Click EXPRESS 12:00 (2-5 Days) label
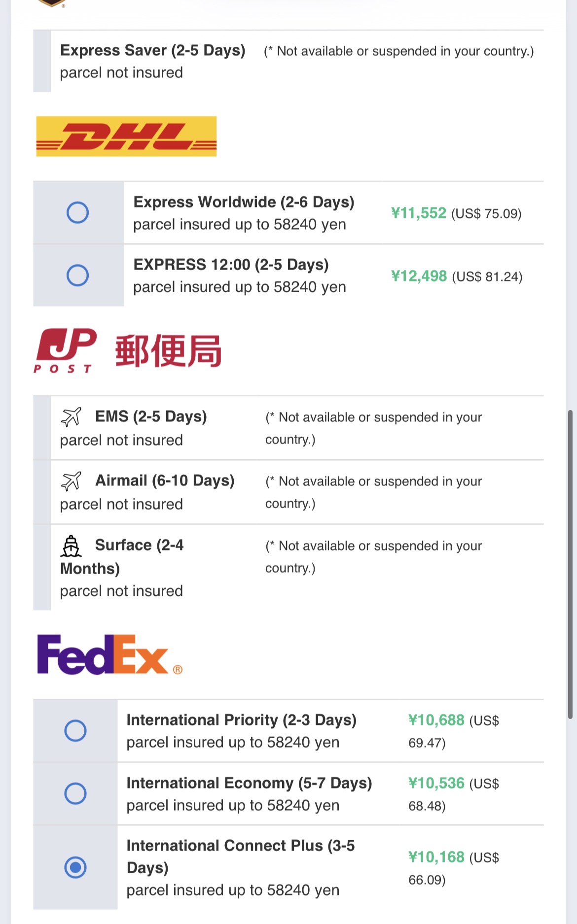This screenshot has height=924, width=577. click(231, 265)
